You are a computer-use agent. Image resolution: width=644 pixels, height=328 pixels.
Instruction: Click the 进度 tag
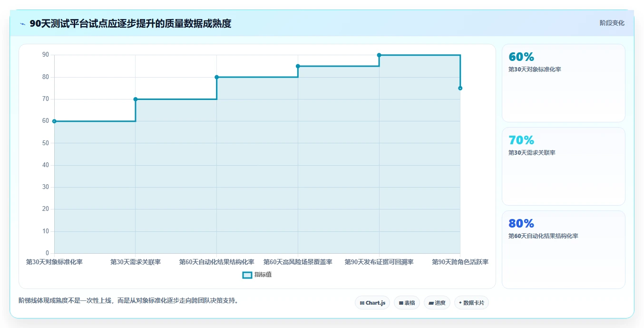coord(437,303)
